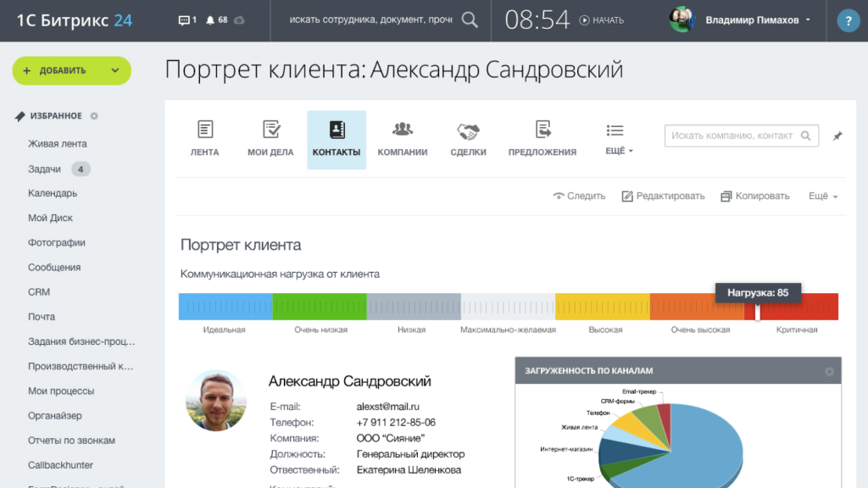Open Задачи in the left sidebar
The height and width of the screenshot is (488, 868).
coord(45,169)
